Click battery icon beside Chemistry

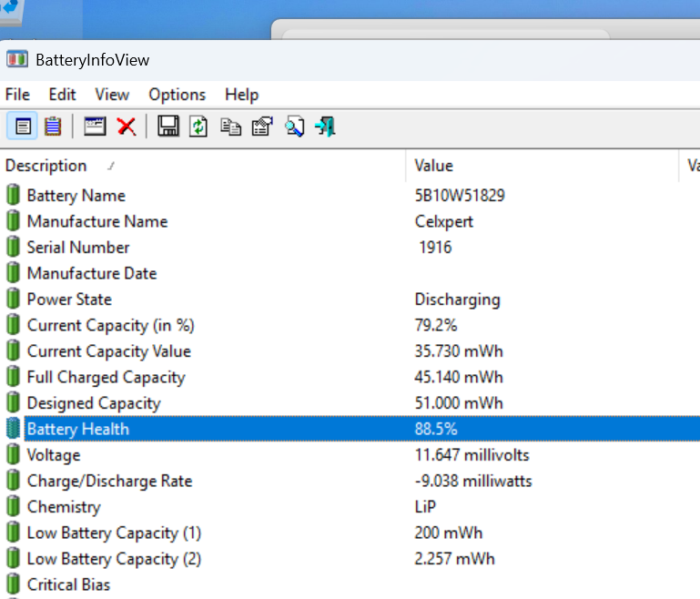pyautogui.click(x=14, y=506)
